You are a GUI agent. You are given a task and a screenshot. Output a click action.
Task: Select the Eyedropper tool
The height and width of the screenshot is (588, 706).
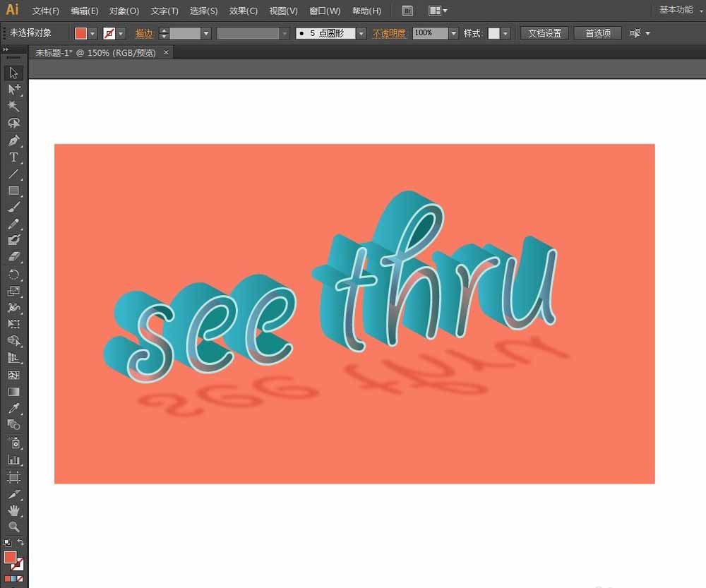coord(13,409)
